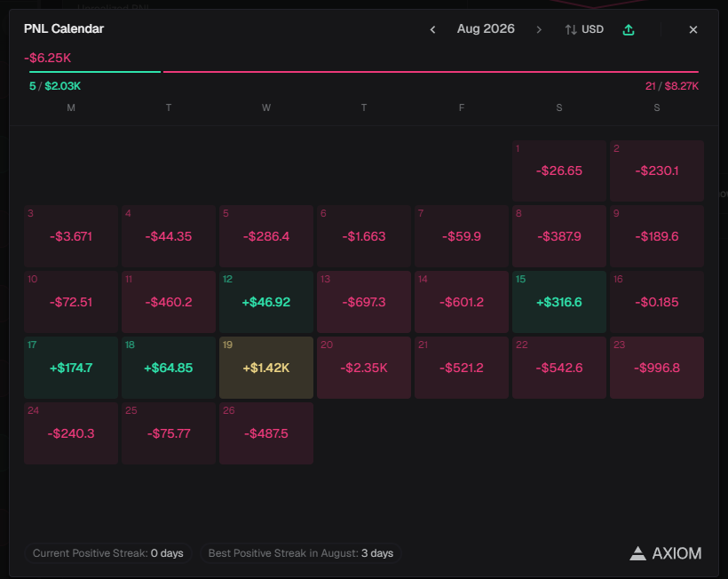
Task: Select green day 18 with +$64.85
Action: [169, 368]
